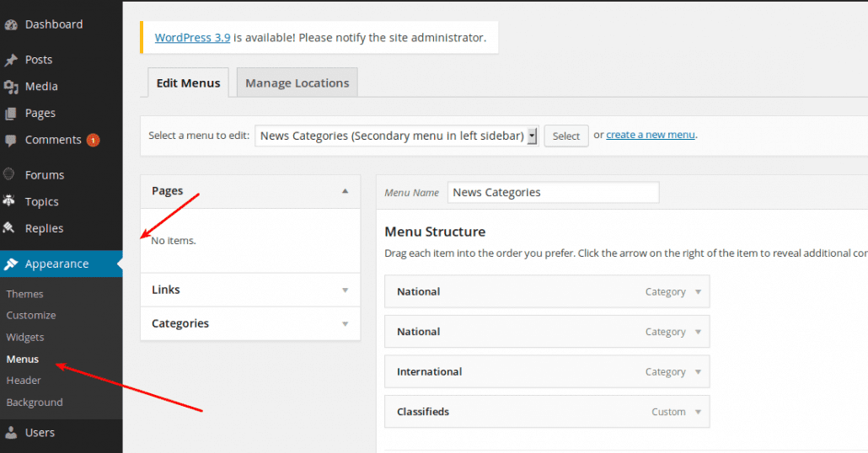Open Themes submenu item
This screenshot has height=453, width=868.
[x=25, y=294]
